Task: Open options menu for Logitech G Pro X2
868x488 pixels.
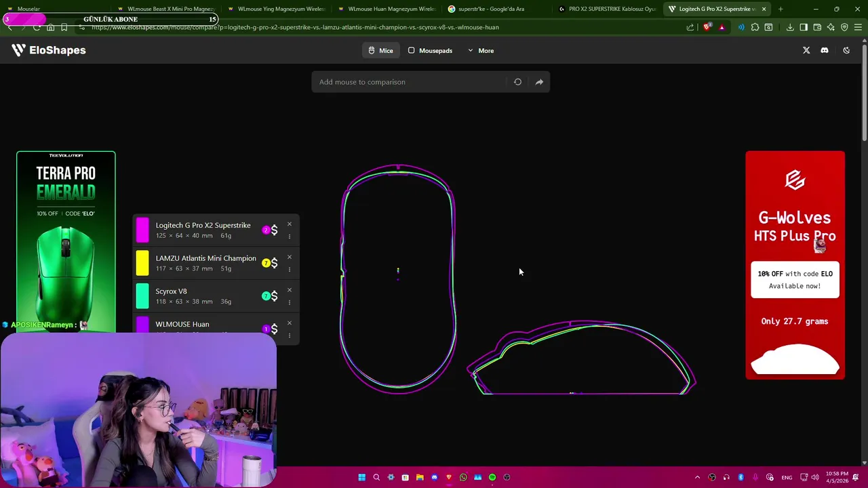Action: tap(290, 237)
